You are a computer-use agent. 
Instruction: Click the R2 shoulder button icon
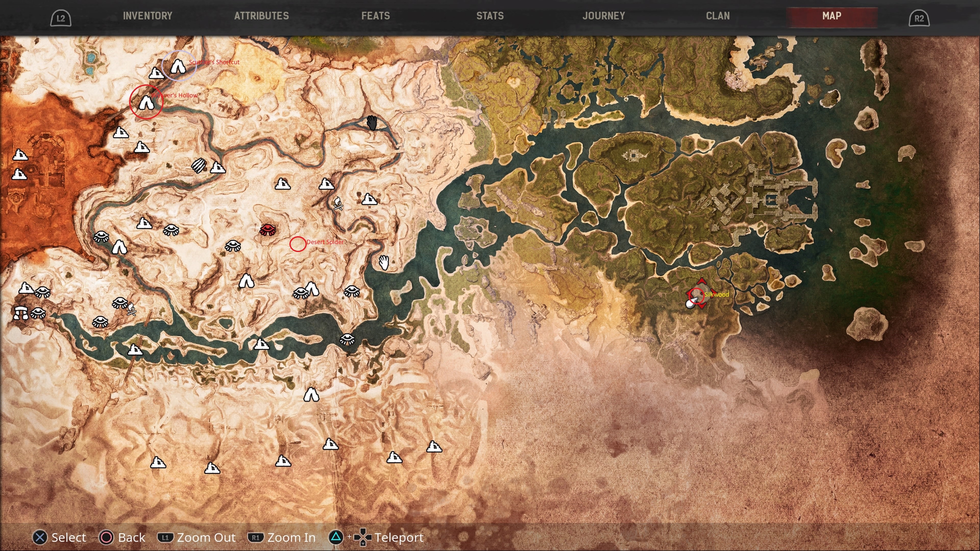click(919, 18)
